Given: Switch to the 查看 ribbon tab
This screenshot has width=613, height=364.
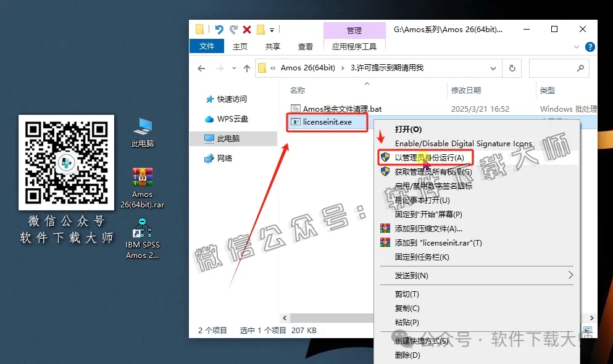Looking at the screenshot, I should [306, 46].
